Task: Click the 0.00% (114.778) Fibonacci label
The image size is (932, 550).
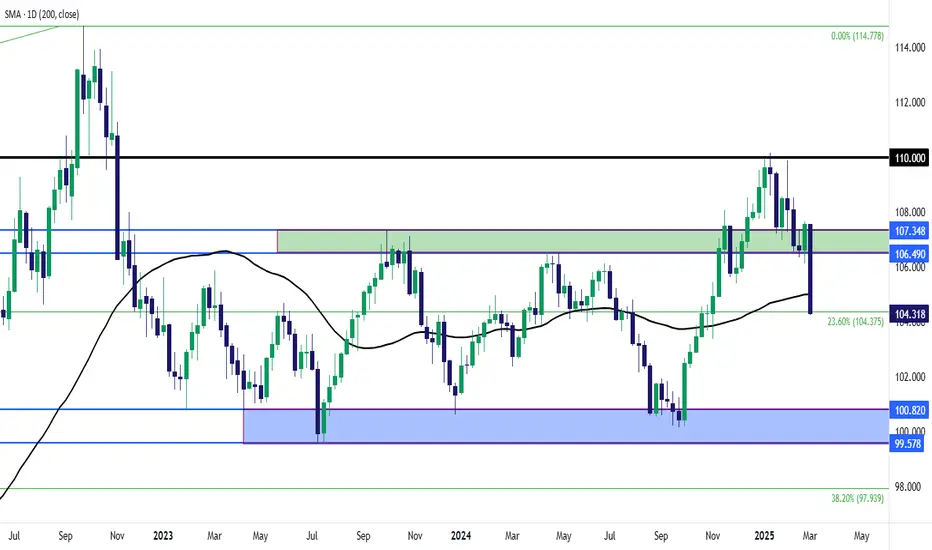Action: tap(857, 36)
